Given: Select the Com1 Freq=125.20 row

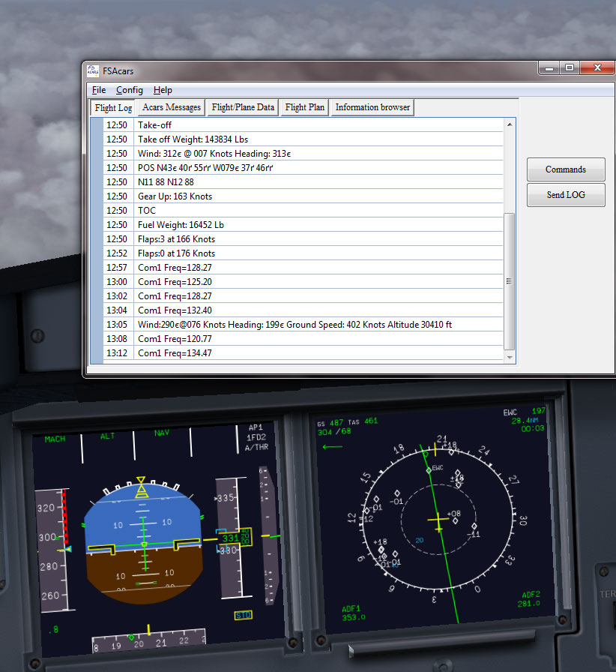Looking at the screenshot, I should point(303,281).
